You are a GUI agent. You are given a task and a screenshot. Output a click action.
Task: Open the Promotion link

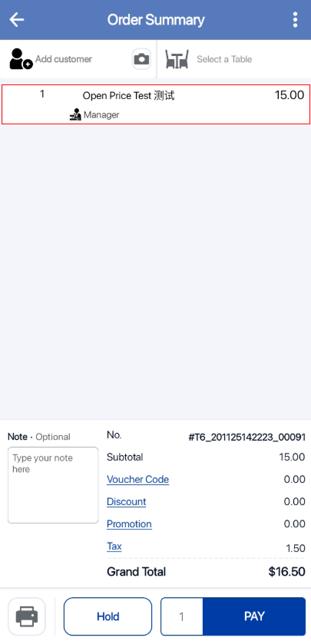(x=129, y=524)
